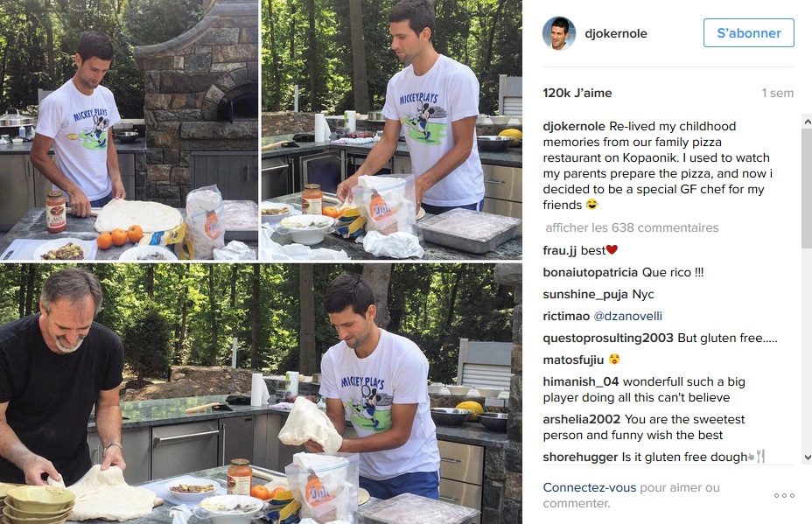The width and height of the screenshot is (812, 524).
Task: Click the '1 sem' post timestamp
Action: point(777,94)
